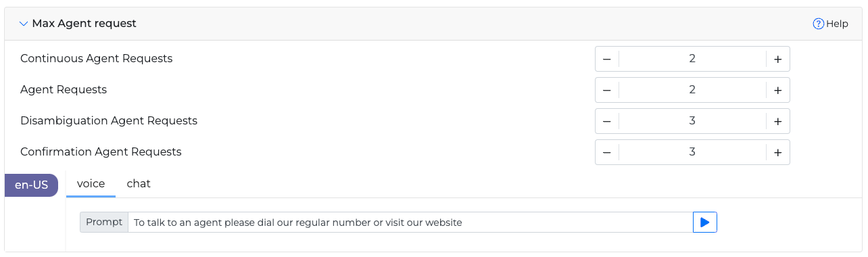The height and width of the screenshot is (257, 868).
Task: Increase Continuous Agent Requests with plus
Action: tap(778, 59)
